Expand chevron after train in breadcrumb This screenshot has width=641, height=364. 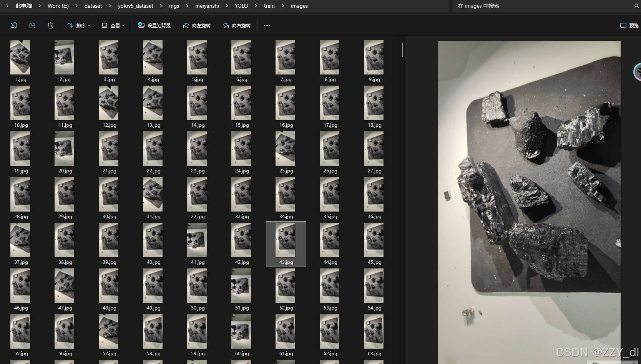pyautogui.click(x=283, y=6)
